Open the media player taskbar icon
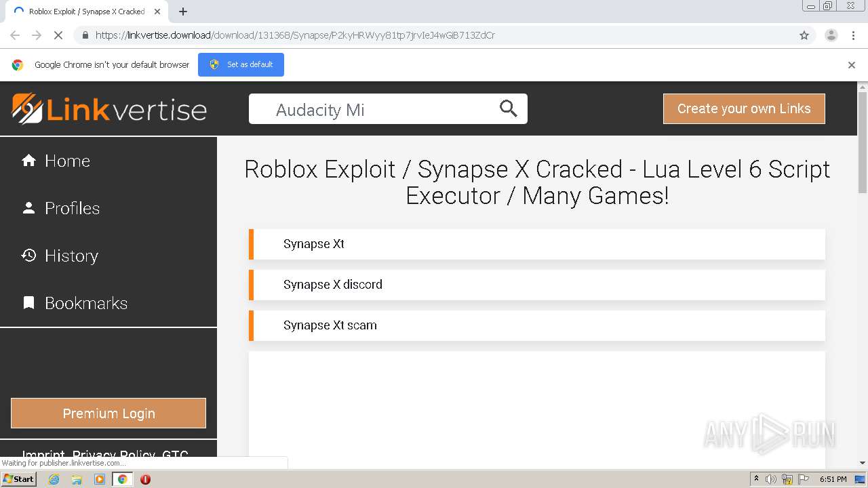This screenshot has width=868, height=488. pyautogui.click(x=100, y=479)
